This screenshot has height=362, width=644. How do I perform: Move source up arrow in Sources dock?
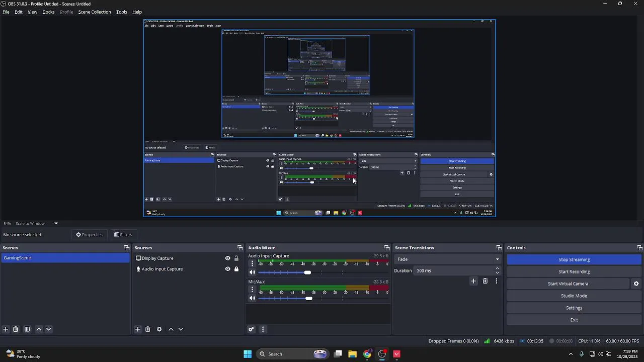[x=171, y=329]
